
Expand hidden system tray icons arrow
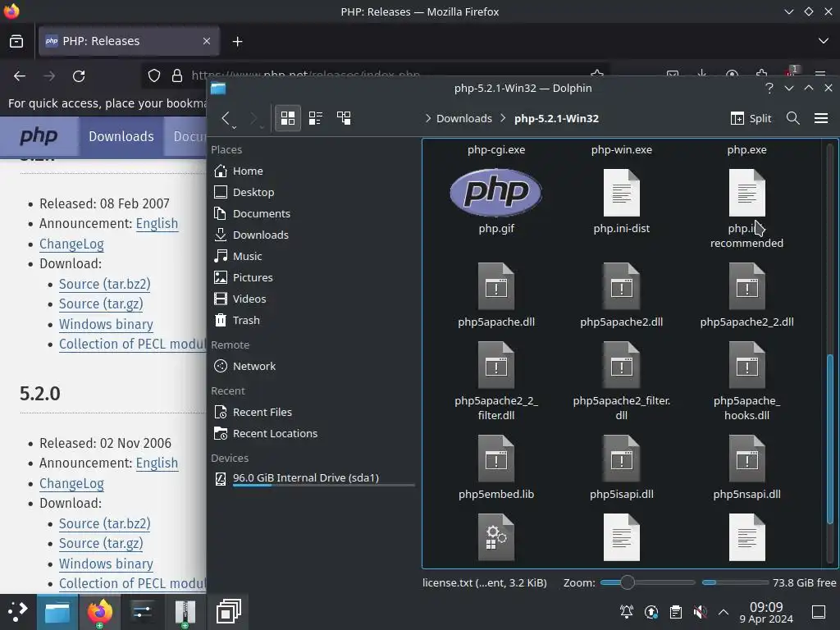tap(724, 612)
